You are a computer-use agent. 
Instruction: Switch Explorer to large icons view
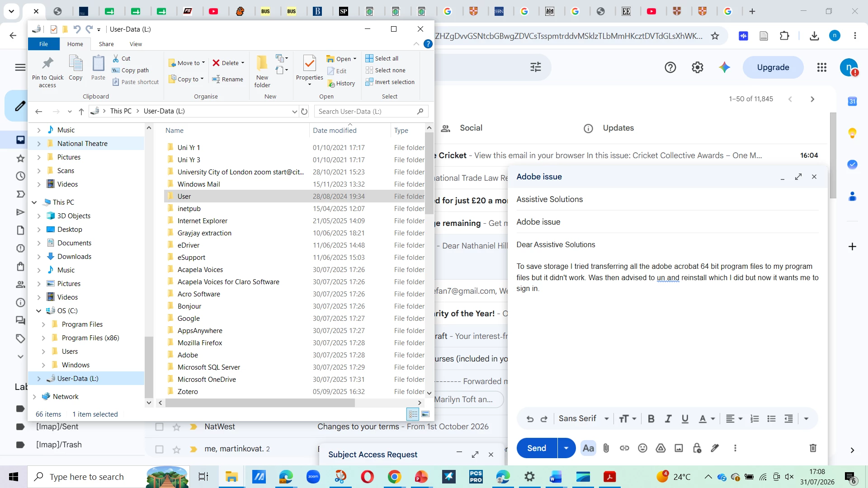click(x=425, y=414)
